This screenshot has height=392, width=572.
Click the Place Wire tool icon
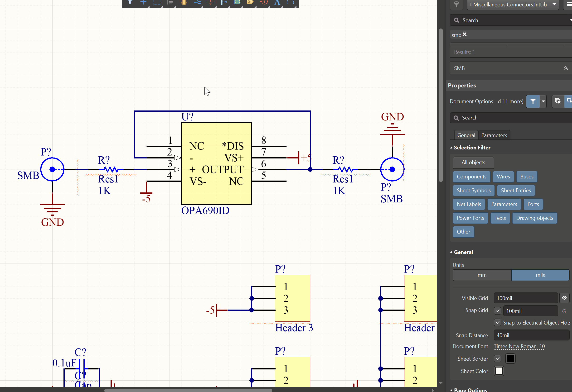click(x=197, y=3)
